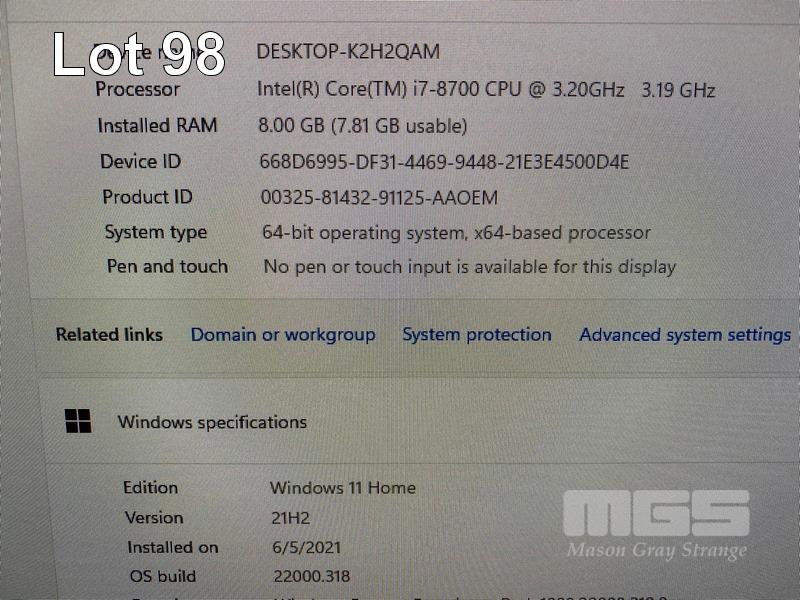Screen dimensions: 800x600
Task: Collapse the Windows specifications section header
Action: pos(418,421)
